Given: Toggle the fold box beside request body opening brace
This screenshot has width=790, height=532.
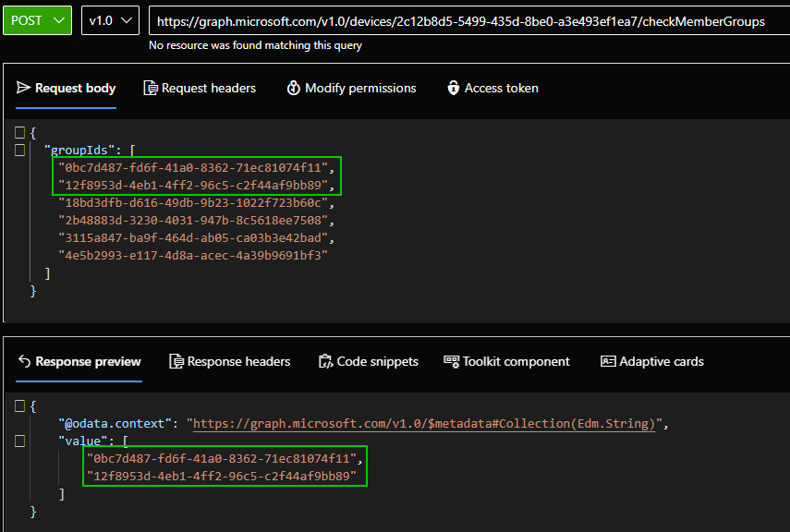Looking at the screenshot, I should 19,132.
